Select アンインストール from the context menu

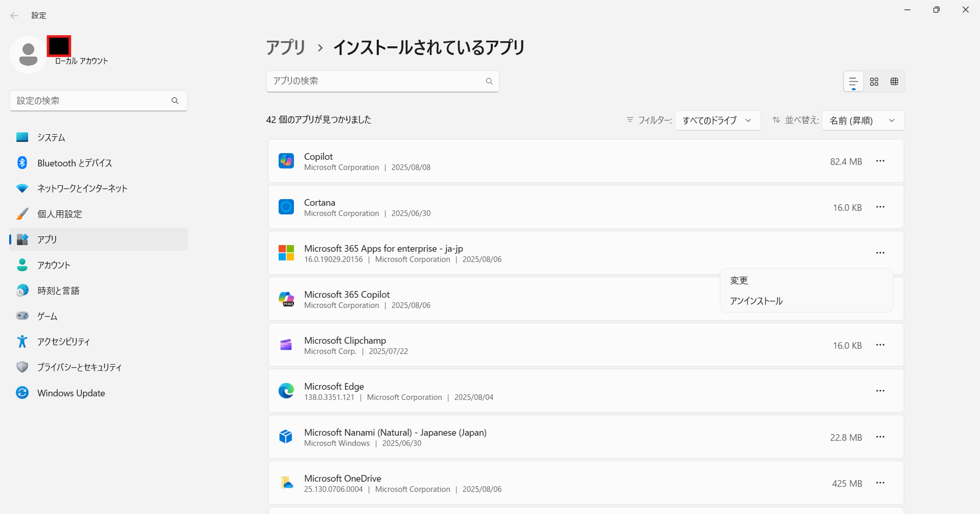pyautogui.click(x=806, y=301)
